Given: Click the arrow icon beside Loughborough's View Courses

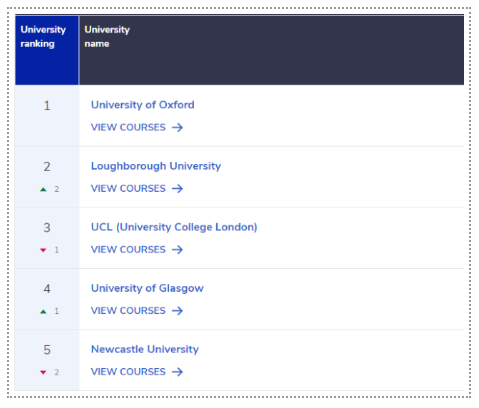Looking at the screenshot, I should (177, 189).
